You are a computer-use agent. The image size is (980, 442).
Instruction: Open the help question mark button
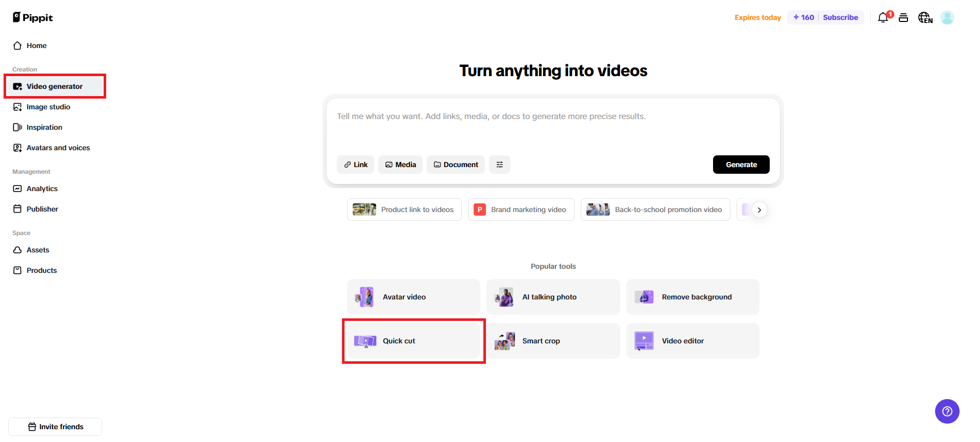point(947,411)
